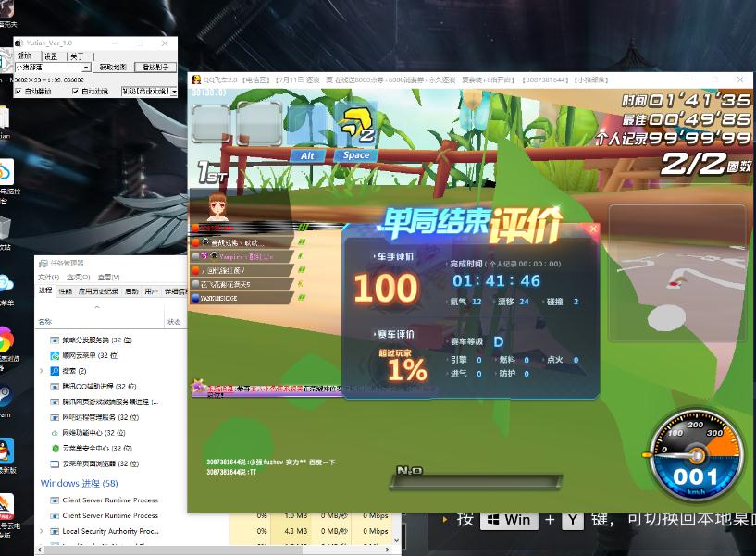Image resolution: width=756 pixels, height=556 pixels.
Task: Click the speedometer gauge showing 001
Action: (695, 457)
